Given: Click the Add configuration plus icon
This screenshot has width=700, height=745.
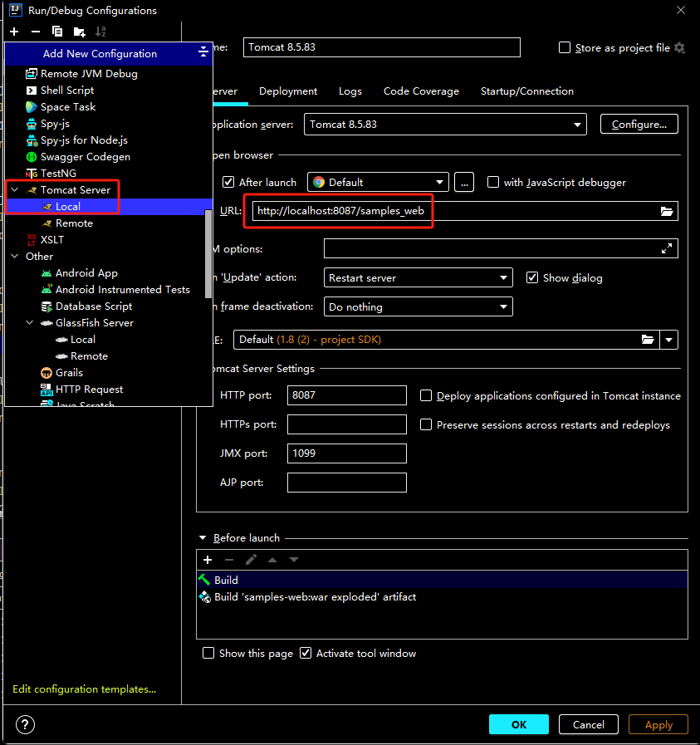Looking at the screenshot, I should 14,32.
